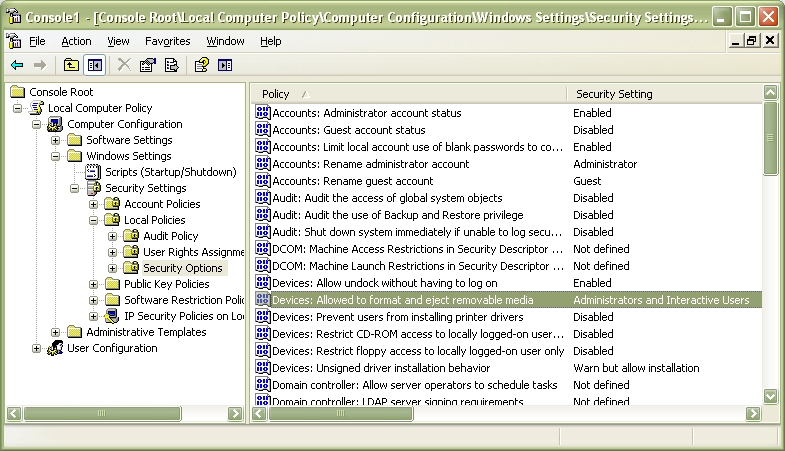
Task: Click the Console Root folder icon
Action: pyautogui.click(x=18, y=92)
